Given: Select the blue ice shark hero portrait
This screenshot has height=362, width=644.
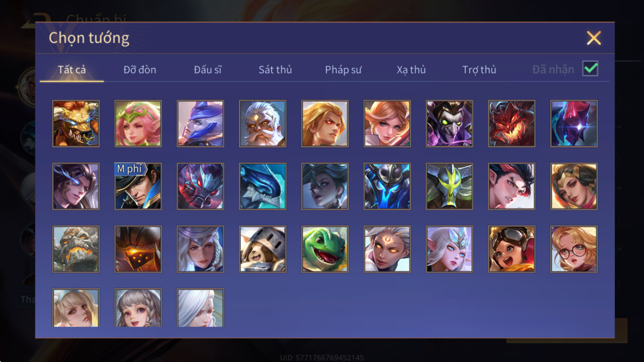Looking at the screenshot, I should 262,186.
